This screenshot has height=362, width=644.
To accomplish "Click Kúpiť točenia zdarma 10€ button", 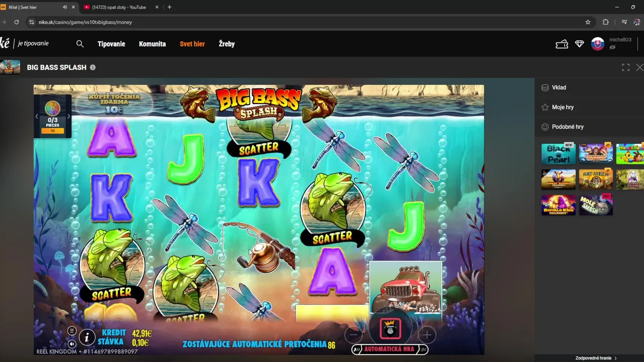I will [x=114, y=103].
